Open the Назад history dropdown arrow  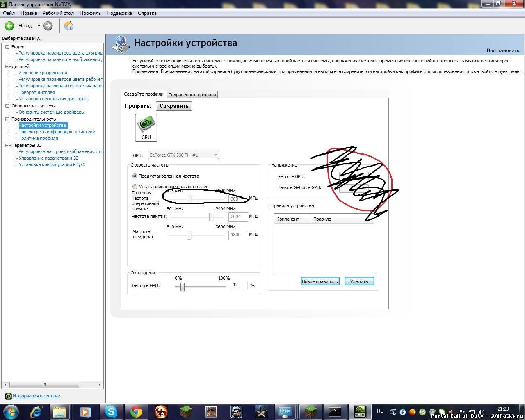click(39, 26)
